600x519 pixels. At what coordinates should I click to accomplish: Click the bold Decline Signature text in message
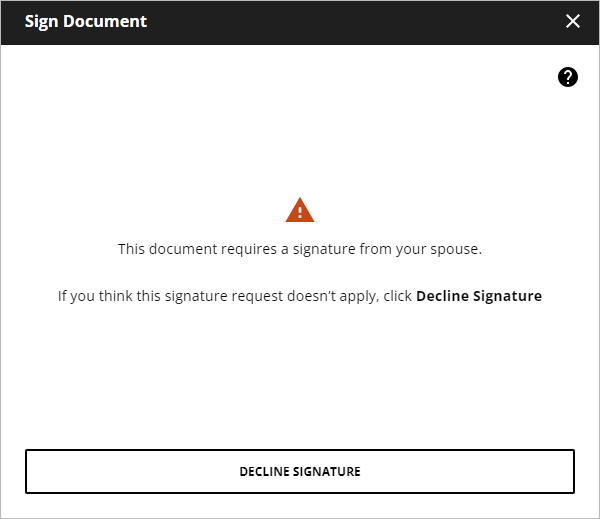(x=479, y=296)
